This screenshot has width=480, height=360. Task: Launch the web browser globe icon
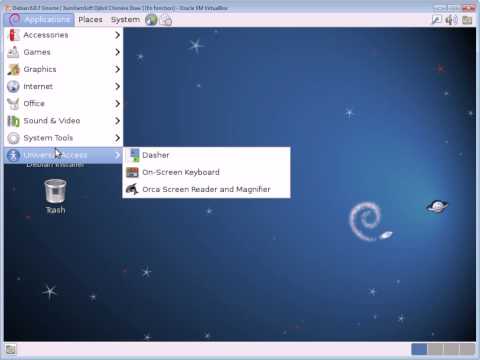point(151,20)
